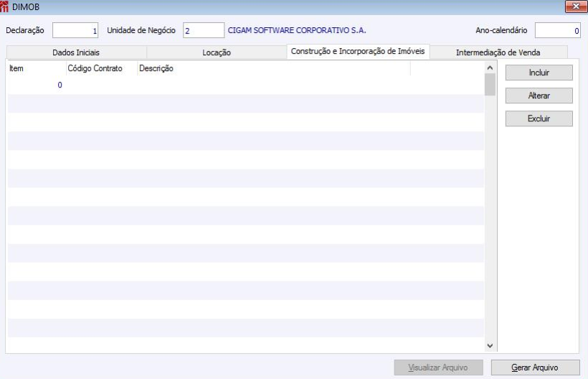This screenshot has width=588, height=379.
Task: Click the Item column header
Action: click(x=37, y=68)
